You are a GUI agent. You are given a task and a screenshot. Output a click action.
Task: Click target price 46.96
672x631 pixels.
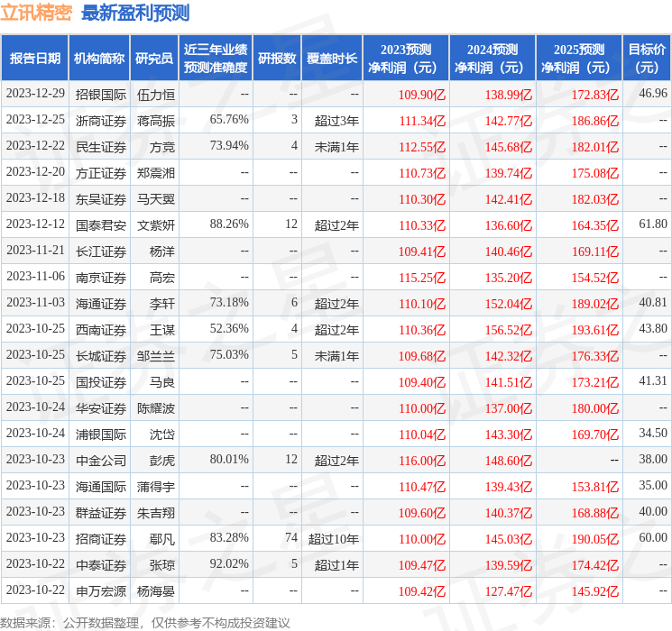(x=653, y=94)
